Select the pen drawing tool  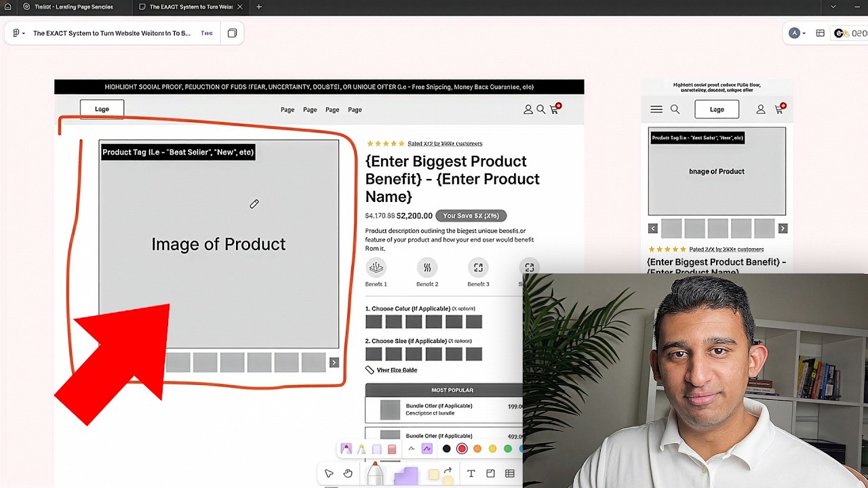tap(375, 473)
